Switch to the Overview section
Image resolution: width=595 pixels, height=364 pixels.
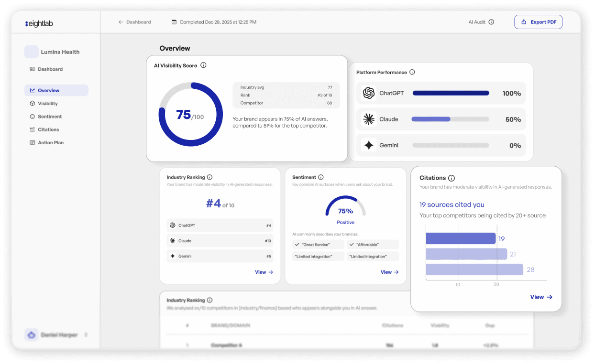tap(48, 90)
